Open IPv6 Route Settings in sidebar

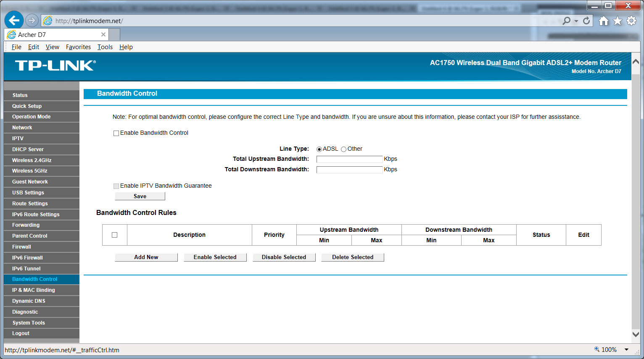[41, 215]
